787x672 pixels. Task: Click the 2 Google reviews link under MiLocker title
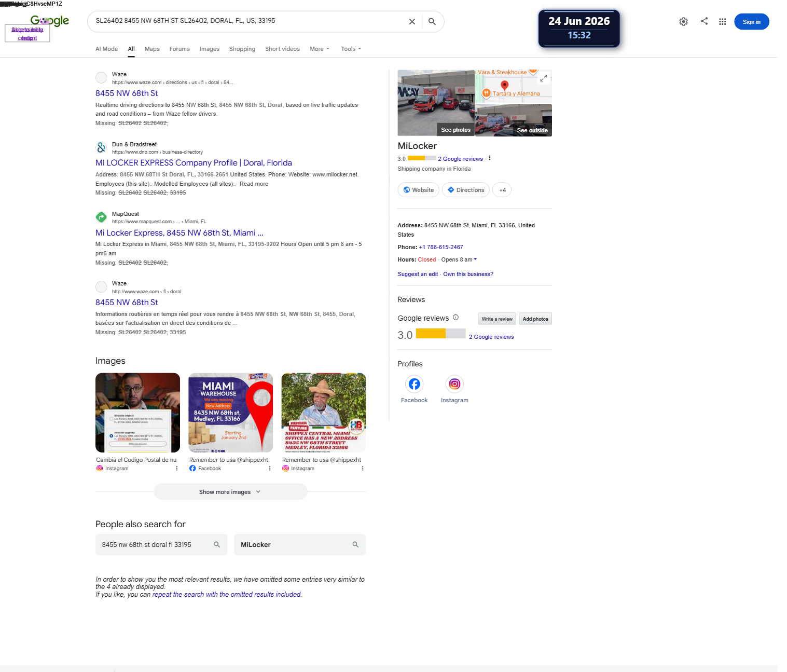(x=460, y=159)
